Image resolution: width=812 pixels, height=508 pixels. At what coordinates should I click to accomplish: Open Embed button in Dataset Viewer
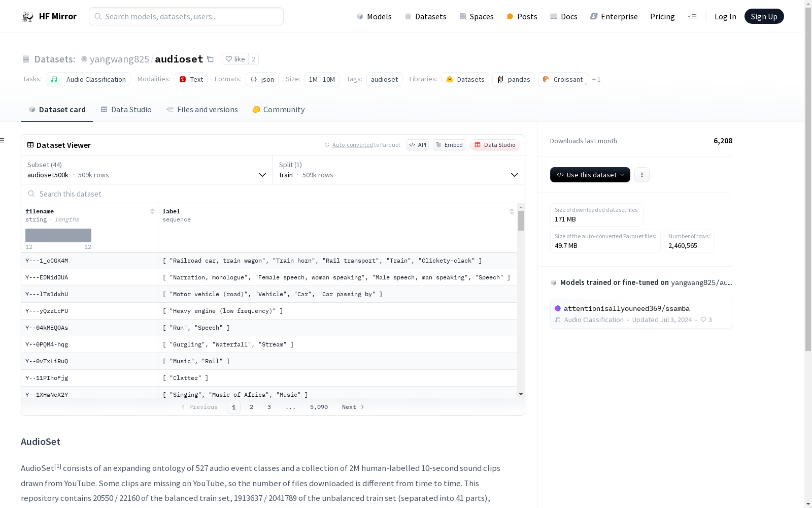(449, 145)
